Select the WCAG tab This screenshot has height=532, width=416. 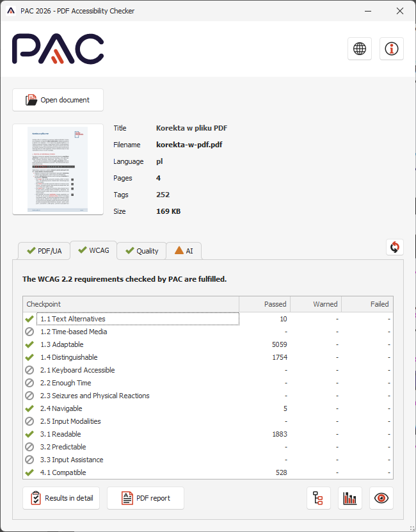(x=93, y=250)
